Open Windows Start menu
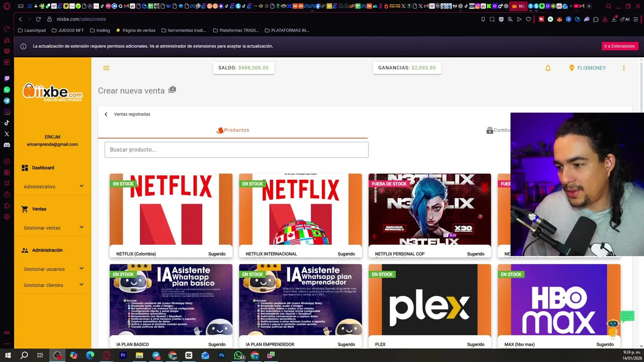This screenshot has height=362, width=644. click(8, 355)
